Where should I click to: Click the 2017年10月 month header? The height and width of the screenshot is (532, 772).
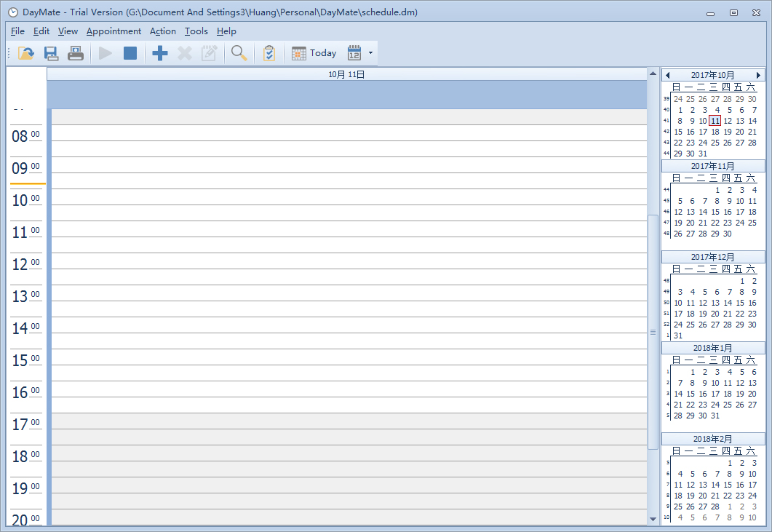712,75
